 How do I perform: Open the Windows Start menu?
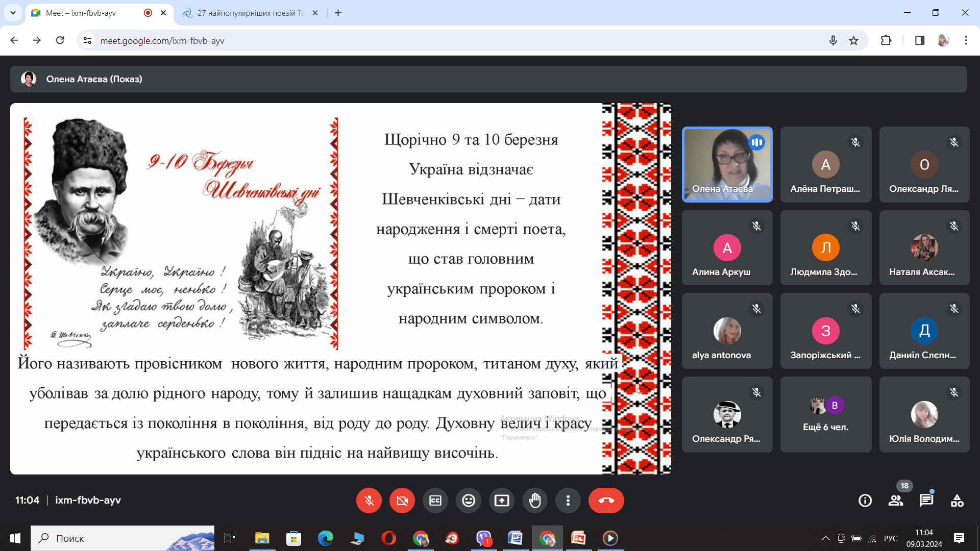point(15,538)
